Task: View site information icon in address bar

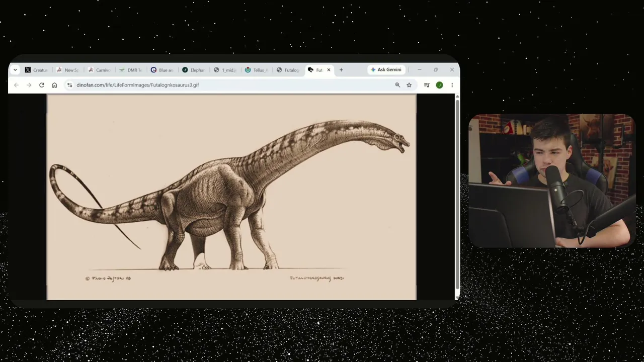Action: pyautogui.click(x=69, y=85)
